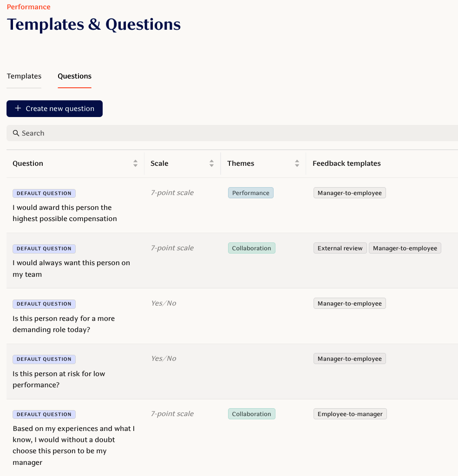The width and height of the screenshot is (458, 476).
Task: Focus the Search input field
Action: (x=232, y=133)
